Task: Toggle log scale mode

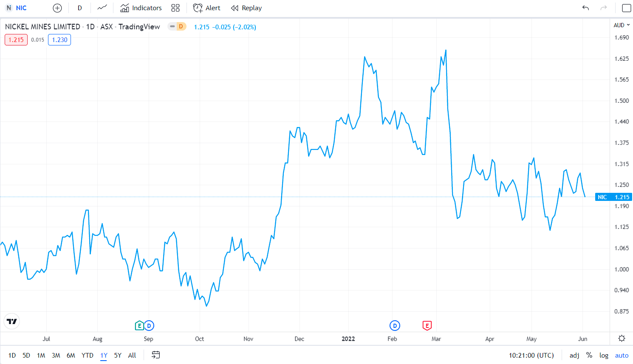Action: point(604,356)
